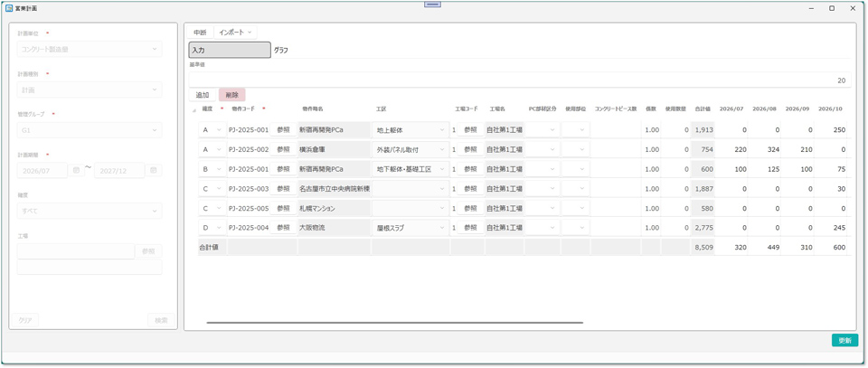Click 参照 next to PJ-2025-003
This screenshot has height=368, width=868.
(283, 189)
